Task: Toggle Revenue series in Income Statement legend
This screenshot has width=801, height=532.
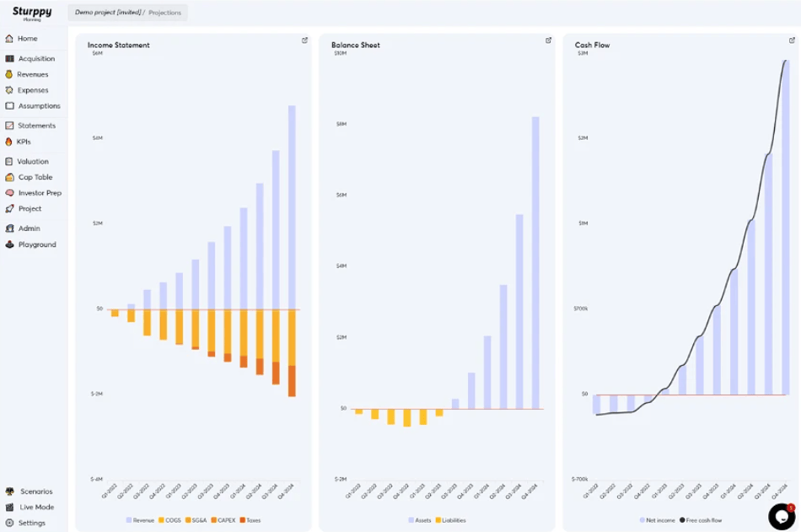Action: (x=140, y=520)
